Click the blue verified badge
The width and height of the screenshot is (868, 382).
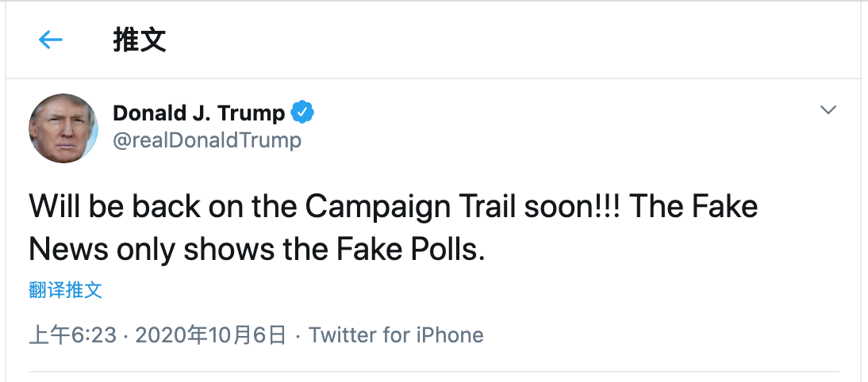click(x=302, y=113)
